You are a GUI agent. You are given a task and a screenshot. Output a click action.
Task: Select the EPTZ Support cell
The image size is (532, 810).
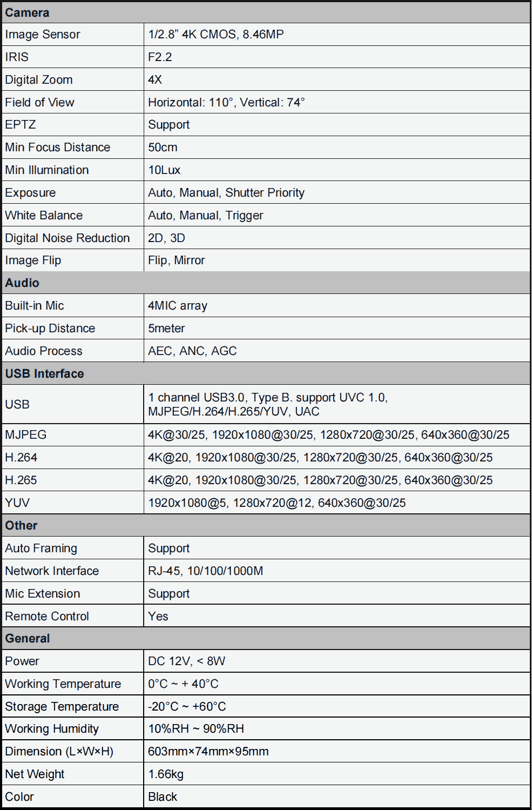click(x=169, y=125)
